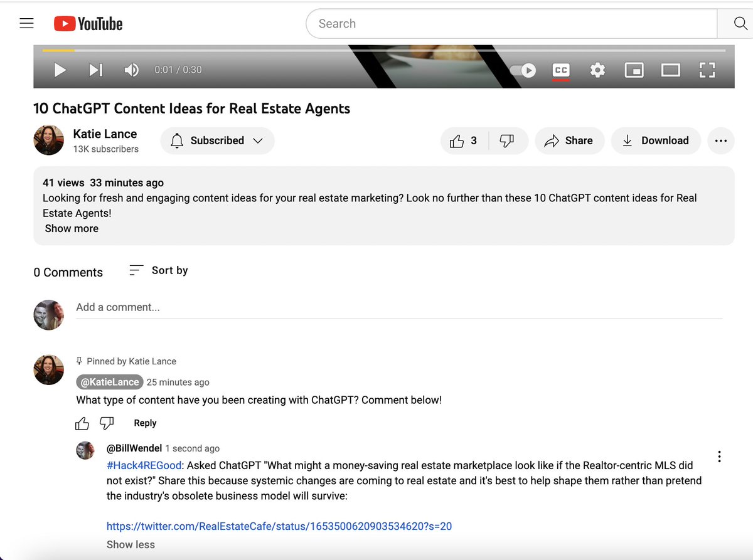Viewport: 753px width, 560px height.
Task: Open action menu for BillWendel reply
Action: pos(719,457)
